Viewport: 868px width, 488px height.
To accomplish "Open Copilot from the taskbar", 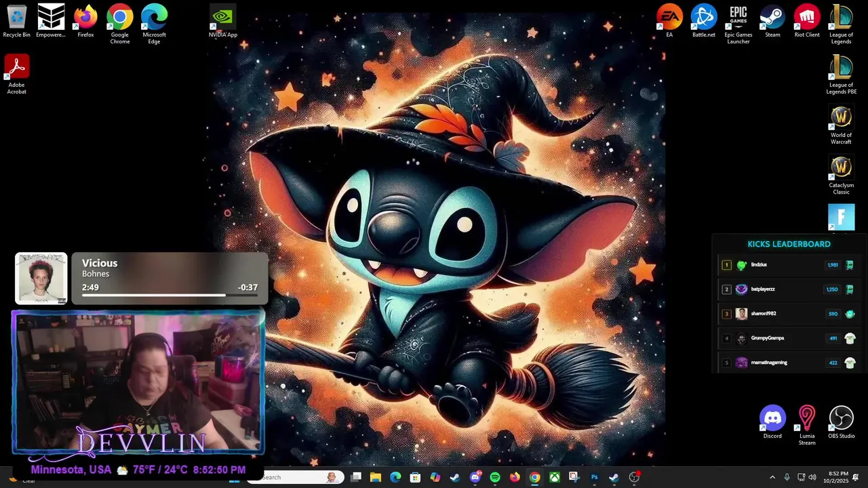I will pyautogui.click(x=435, y=477).
